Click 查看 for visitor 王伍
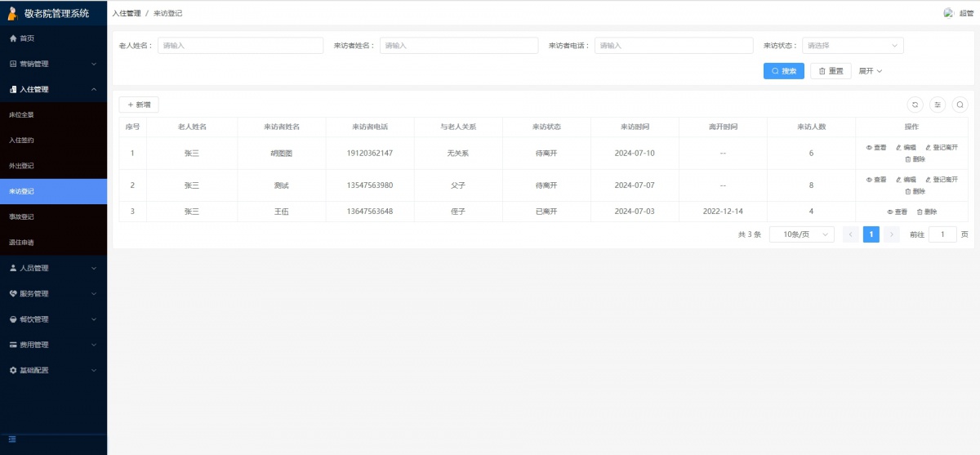Screen dimensions: 980x455 tap(897, 212)
